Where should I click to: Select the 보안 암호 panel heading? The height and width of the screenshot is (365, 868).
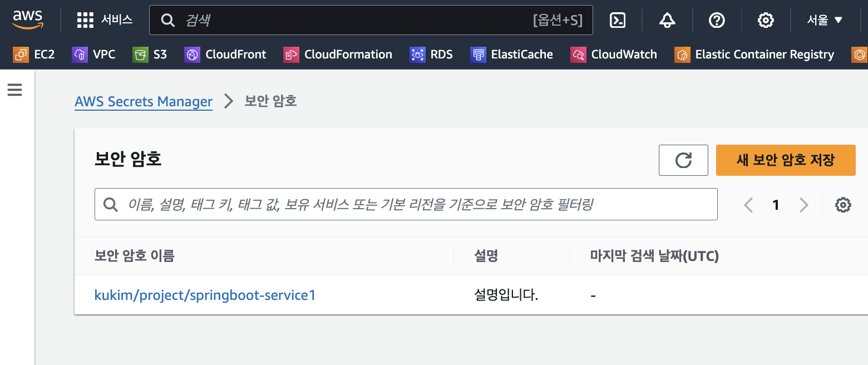coord(128,160)
